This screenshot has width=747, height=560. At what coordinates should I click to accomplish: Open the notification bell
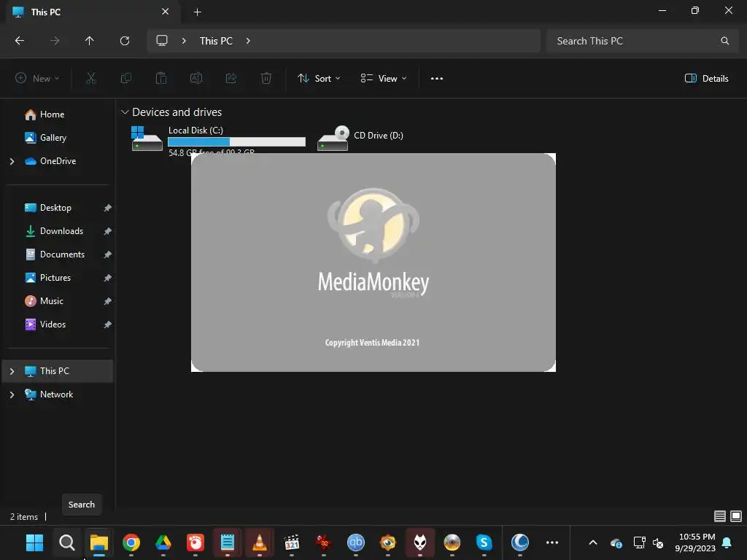(x=727, y=542)
